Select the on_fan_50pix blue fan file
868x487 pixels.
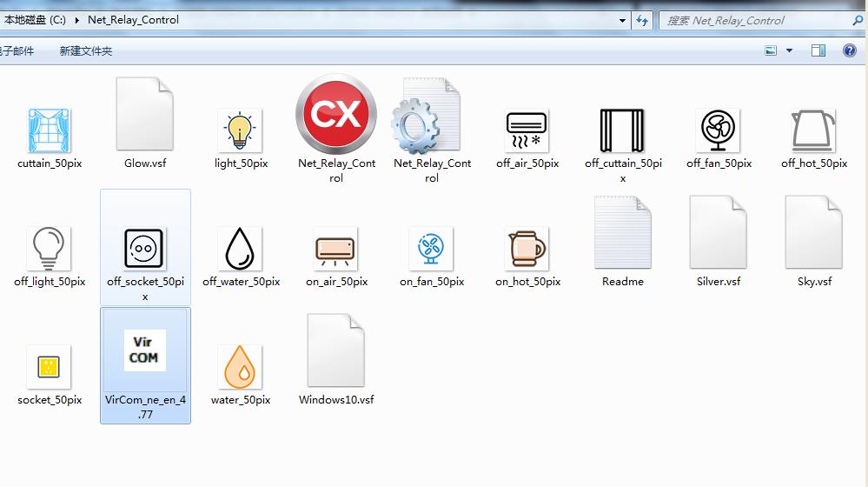[432, 250]
